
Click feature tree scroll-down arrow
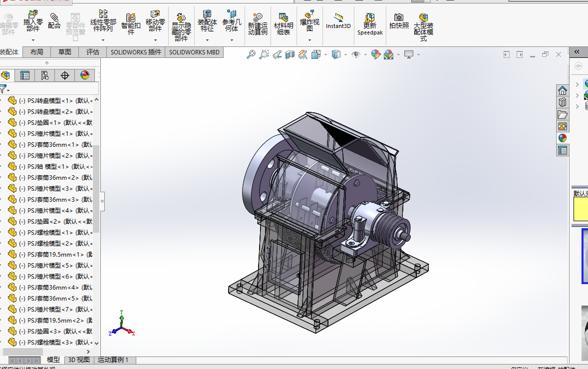[96, 343]
